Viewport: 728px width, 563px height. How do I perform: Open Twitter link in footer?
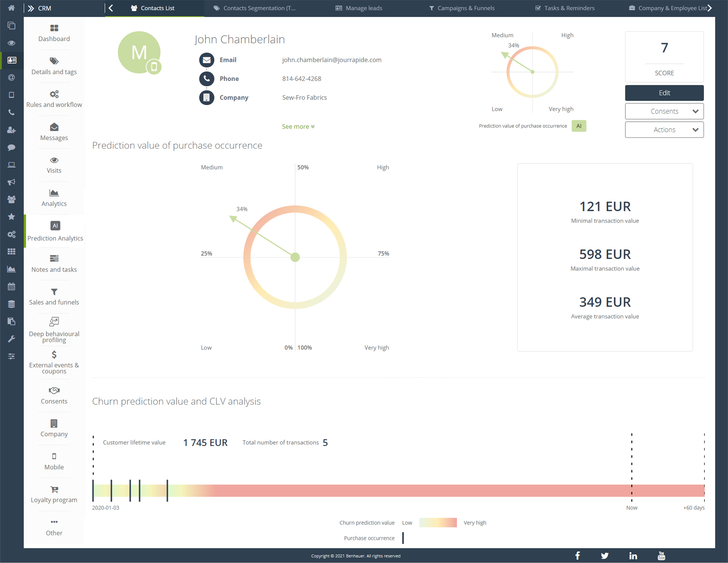[605, 556]
